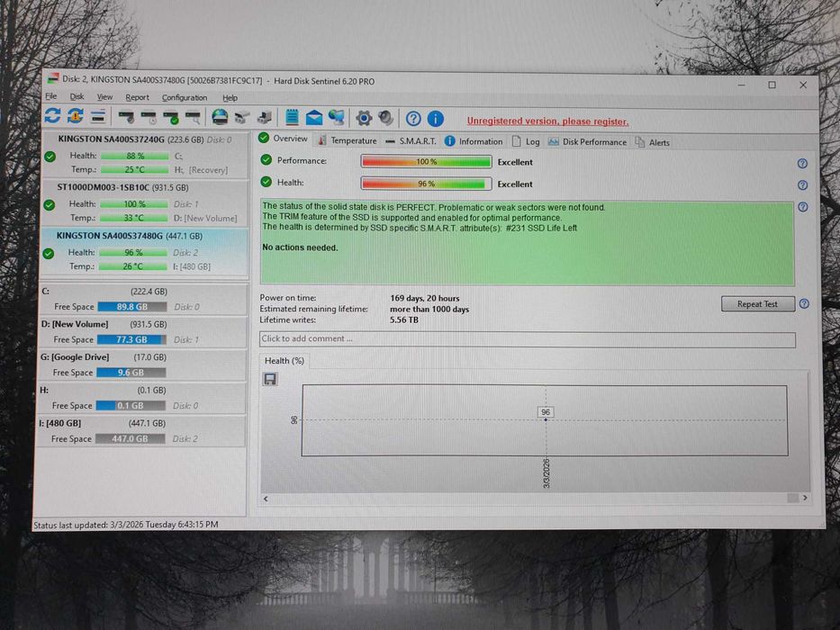The width and height of the screenshot is (840, 630).
Task: Click the 96 data point label in graph
Action: pyautogui.click(x=546, y=412)
